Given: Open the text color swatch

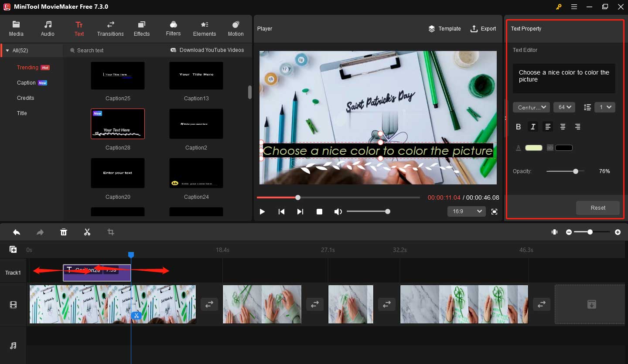Looking at the screenshot, I should [x=534, y=148].
